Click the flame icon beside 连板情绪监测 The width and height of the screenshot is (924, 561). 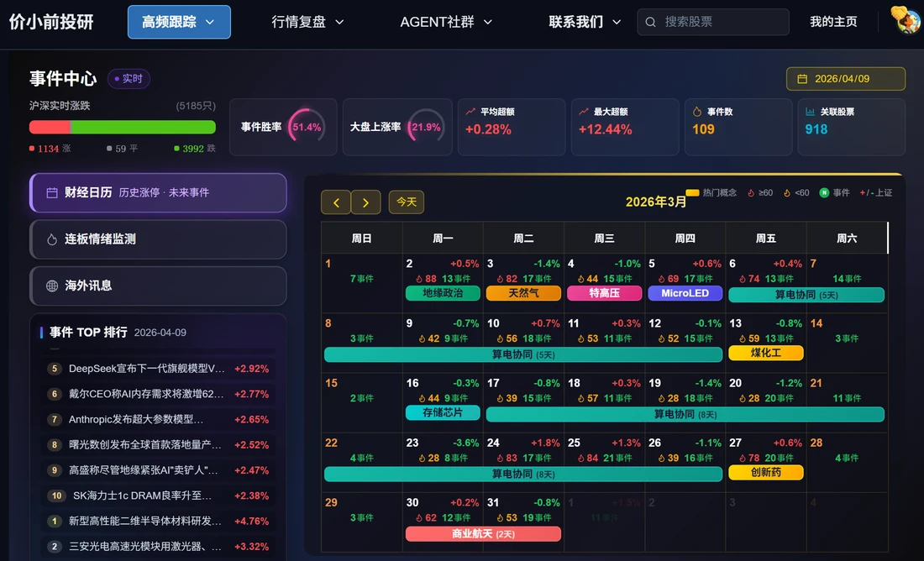click(52, 239)
